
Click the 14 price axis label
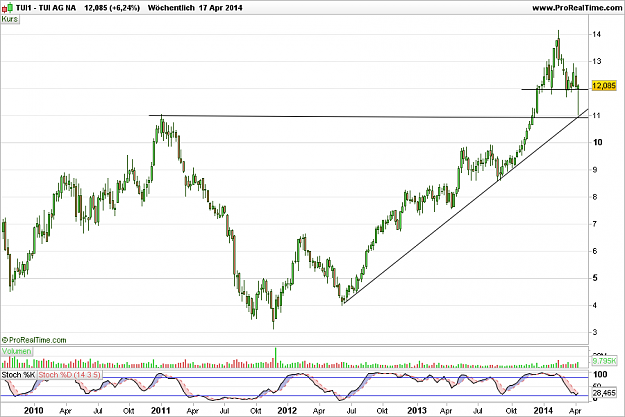click(596, 34)
